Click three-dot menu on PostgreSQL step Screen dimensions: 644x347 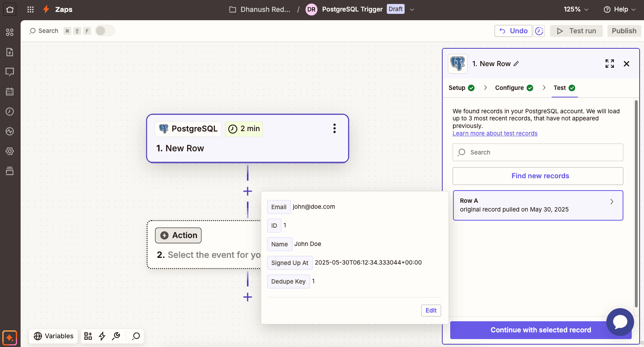pos(334,128)
